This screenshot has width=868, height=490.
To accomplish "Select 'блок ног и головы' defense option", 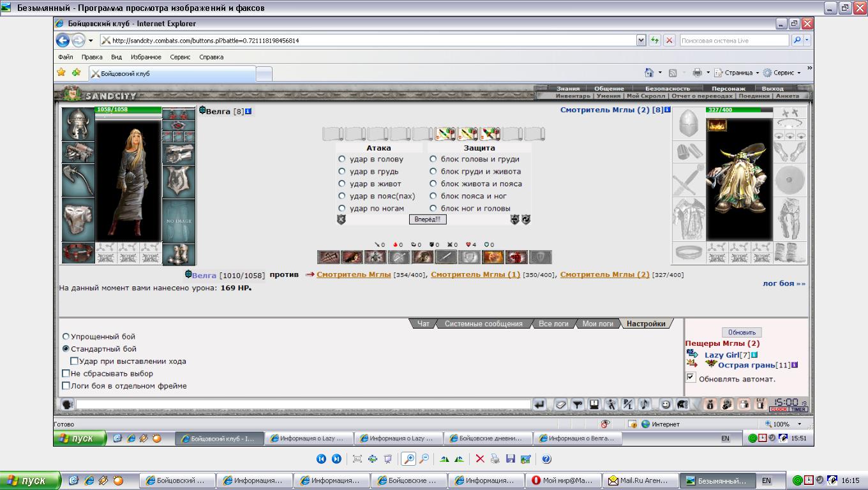I will [433, 209].
